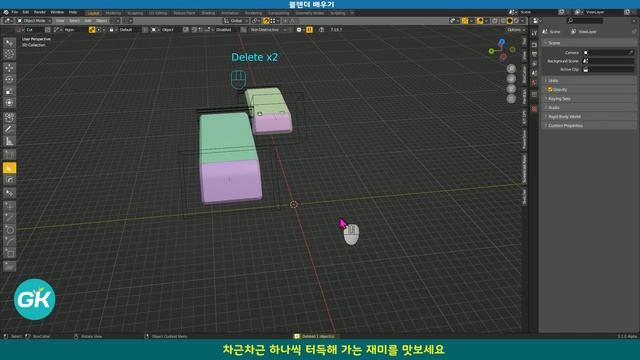Expand the Units panel

tap(589, 80)
